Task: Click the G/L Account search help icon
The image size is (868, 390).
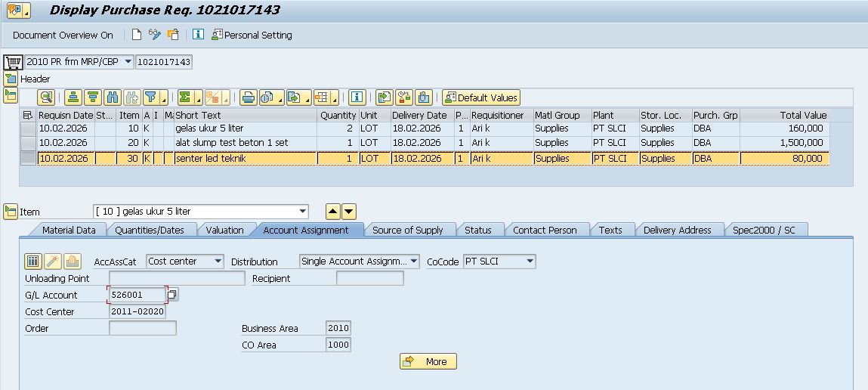Action: pyautogui.click(x=172, y=295)
